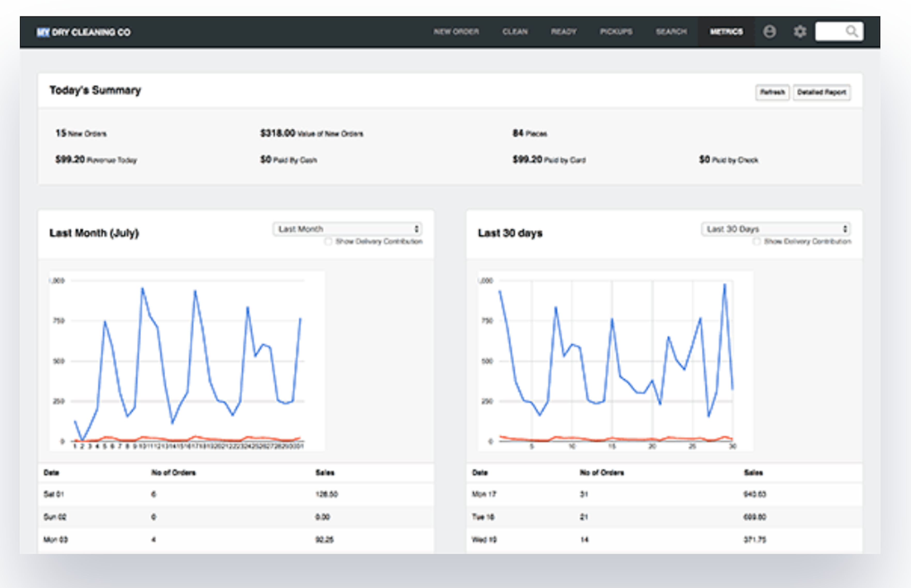Click the Refresh button
Viewport: 911px width, 588px height.
pos(772,92)
